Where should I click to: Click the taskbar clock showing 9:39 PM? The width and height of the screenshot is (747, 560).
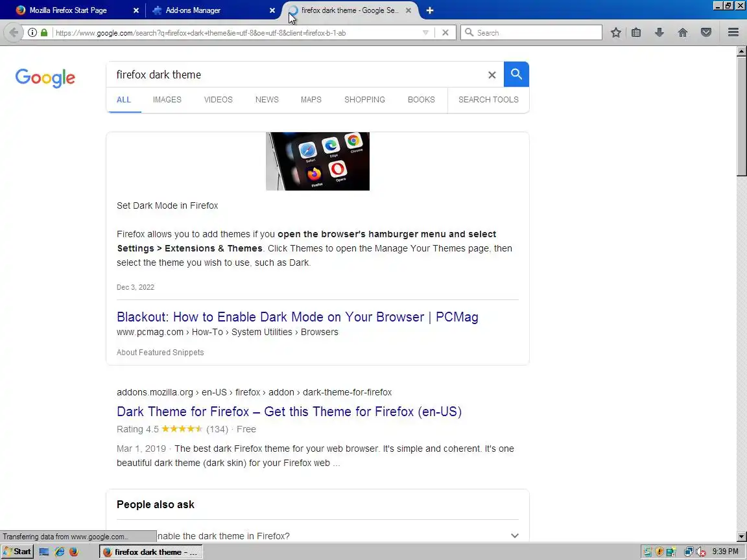[x=725, y=552]
